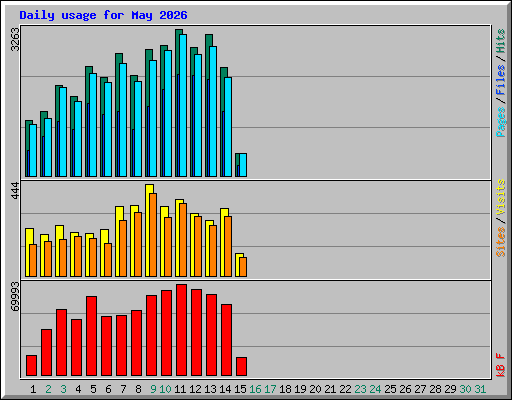Click day label 31 on the x-axis
Screen dimensions: 512x400
click(x=480, y=389)
